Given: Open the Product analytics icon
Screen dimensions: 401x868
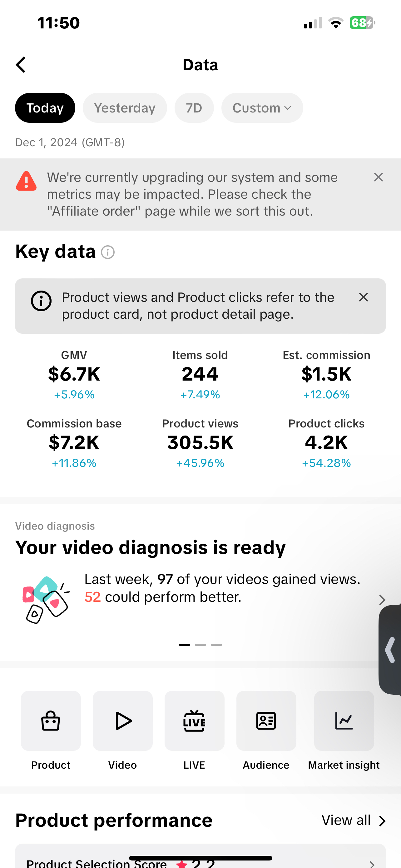Looking at the screenshot, I should (x=51, y=721).
